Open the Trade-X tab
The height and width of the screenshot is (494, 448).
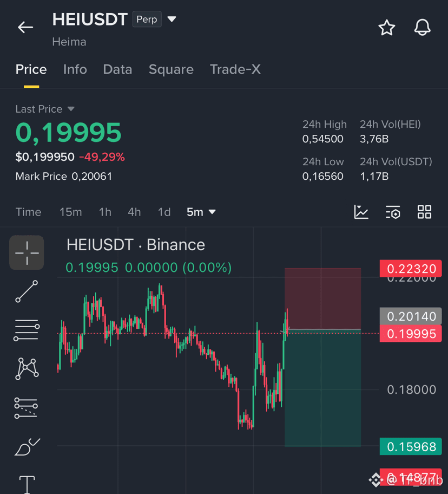tap(235, 69)
